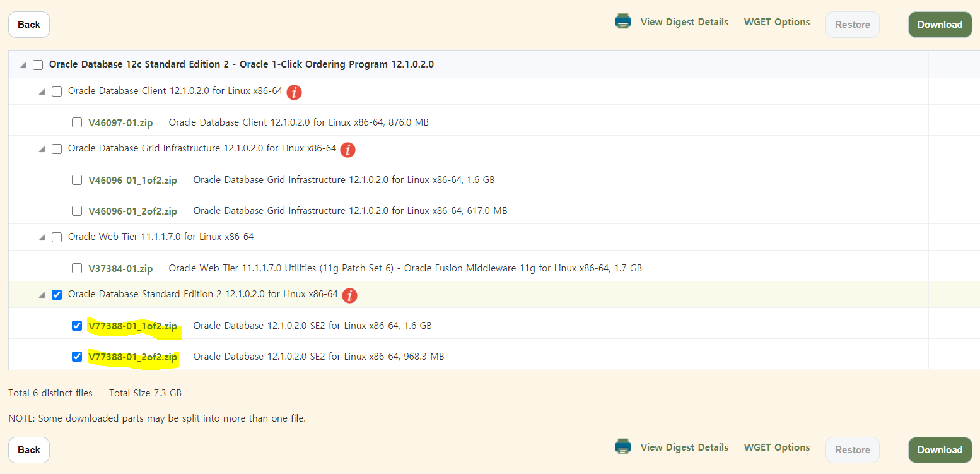This screenshot has height=474, width=980.
Task: Uncheck the V77388-01_2of2.zip checkbox
Action: click(77, 357)
